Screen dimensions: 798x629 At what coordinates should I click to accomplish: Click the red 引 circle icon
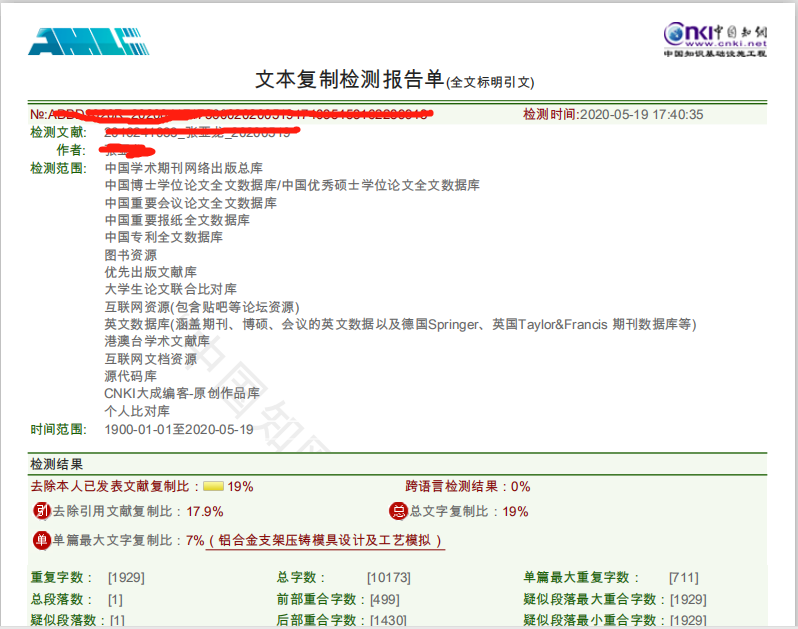[x=42, y=511]
